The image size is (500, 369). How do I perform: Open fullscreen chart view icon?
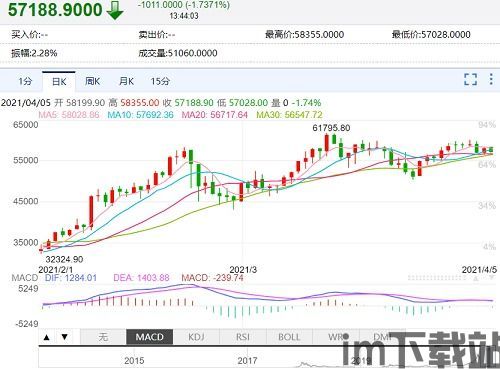coord(470,79)
